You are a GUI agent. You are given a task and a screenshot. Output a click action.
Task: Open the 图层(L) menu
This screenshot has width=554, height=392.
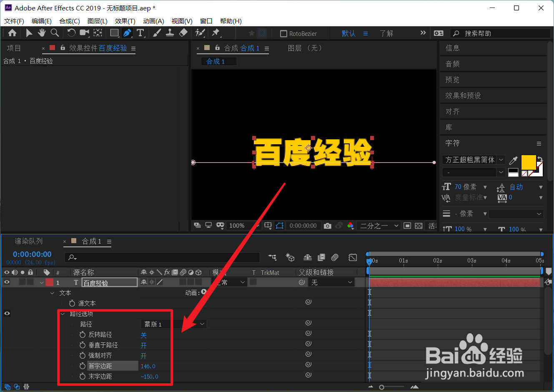[98, 21]
